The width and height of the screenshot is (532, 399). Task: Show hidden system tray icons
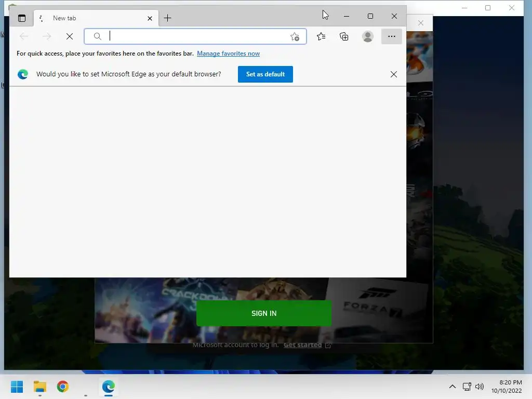[453, 387]
